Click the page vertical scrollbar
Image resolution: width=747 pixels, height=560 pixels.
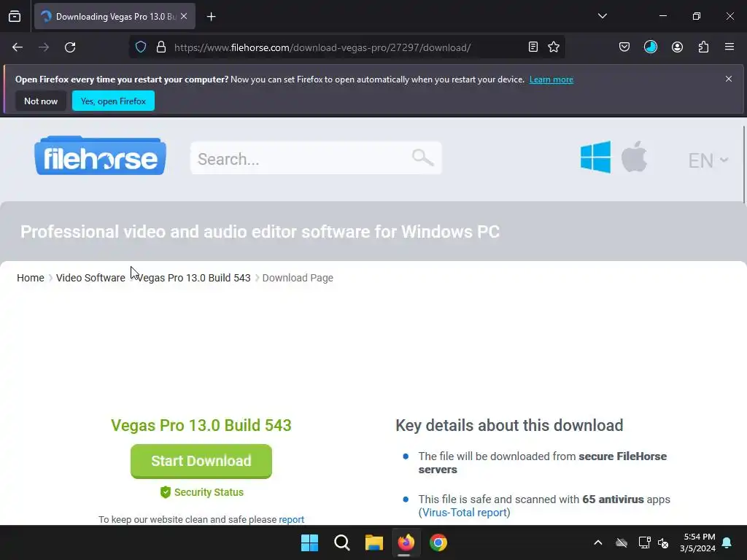coord(743,164)
